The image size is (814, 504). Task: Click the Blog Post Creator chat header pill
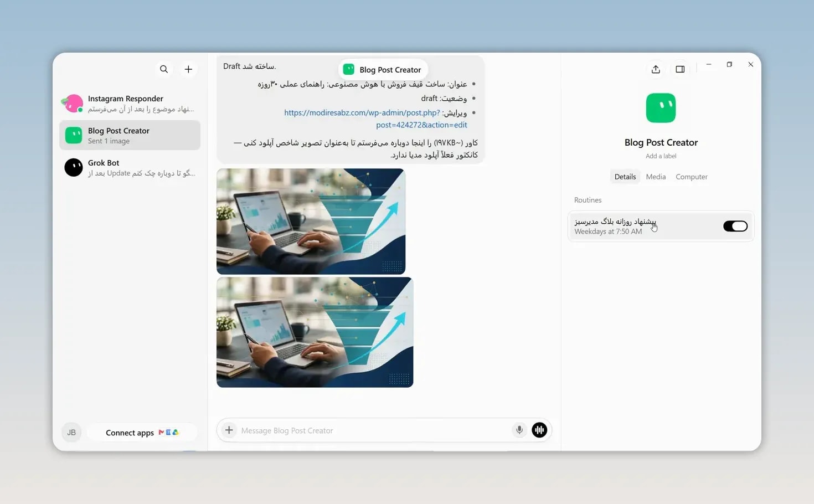(x=383, y=70)
